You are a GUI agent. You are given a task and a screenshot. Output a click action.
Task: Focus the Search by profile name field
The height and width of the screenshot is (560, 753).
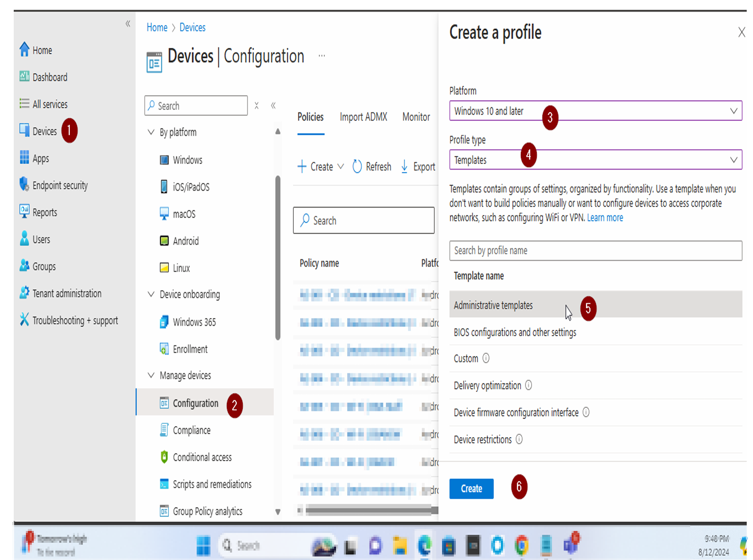(x=596, y=251)
